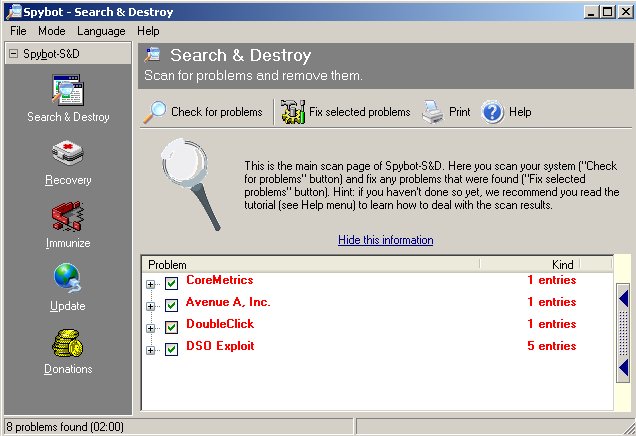Viewport: 636px width, 436px height.
Task: Click the icon beside the Search & Destroy heading
Action: 153,54
